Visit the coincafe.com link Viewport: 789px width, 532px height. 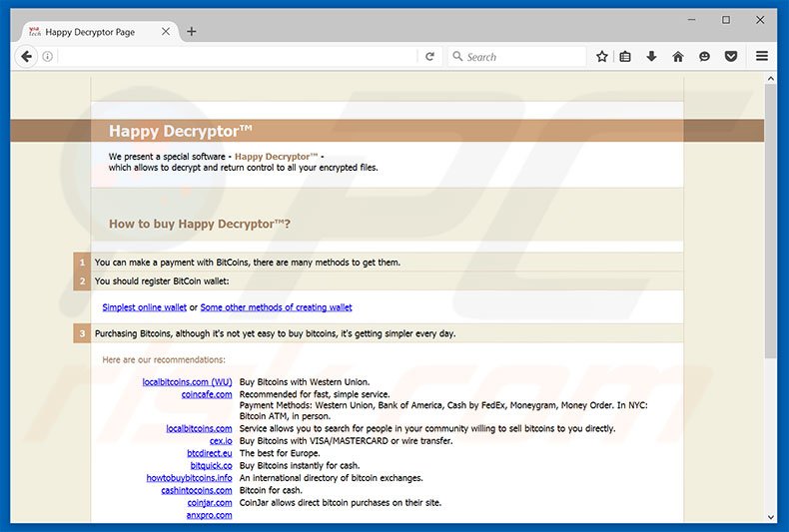207,394
